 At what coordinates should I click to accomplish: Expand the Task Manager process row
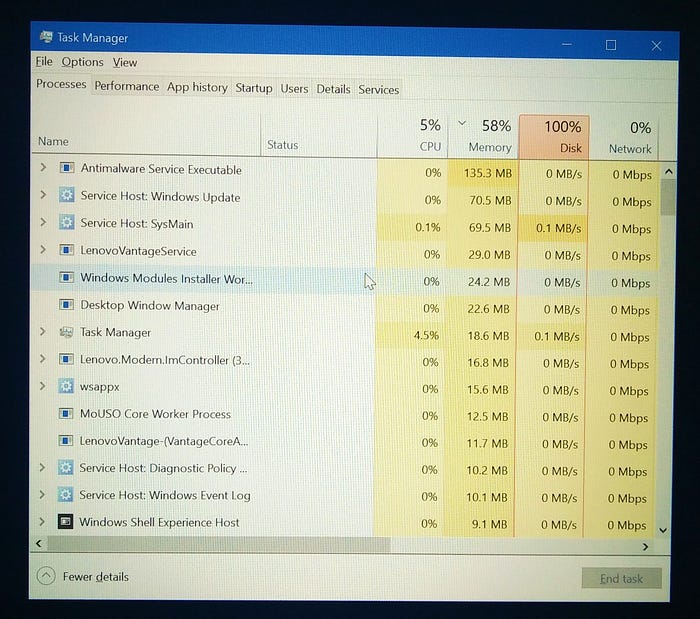pyautogui.click(x=42, y=331)
